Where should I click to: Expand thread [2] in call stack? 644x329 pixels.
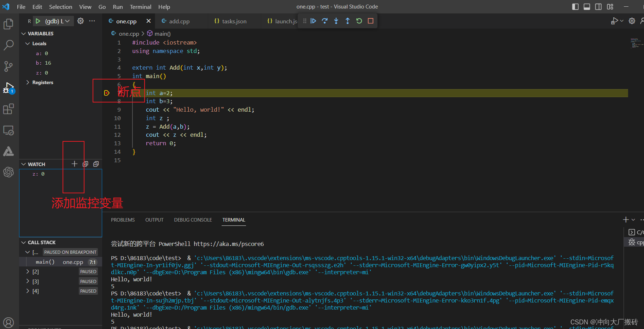(x=28, y=271)
